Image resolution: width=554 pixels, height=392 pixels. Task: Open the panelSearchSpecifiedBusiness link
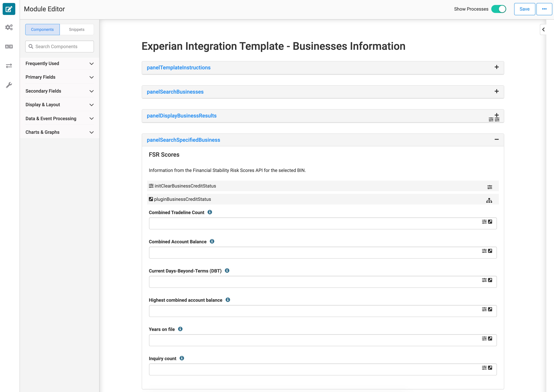coord(183,140)
